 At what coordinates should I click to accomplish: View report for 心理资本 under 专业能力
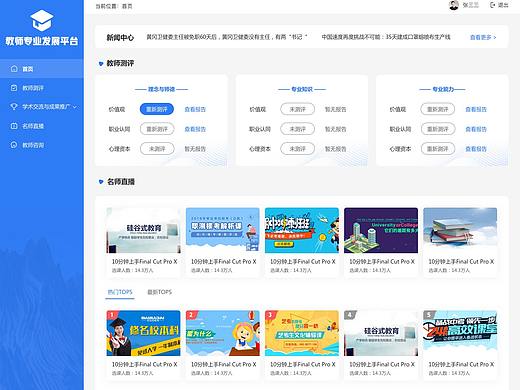(x=476, y=149)
